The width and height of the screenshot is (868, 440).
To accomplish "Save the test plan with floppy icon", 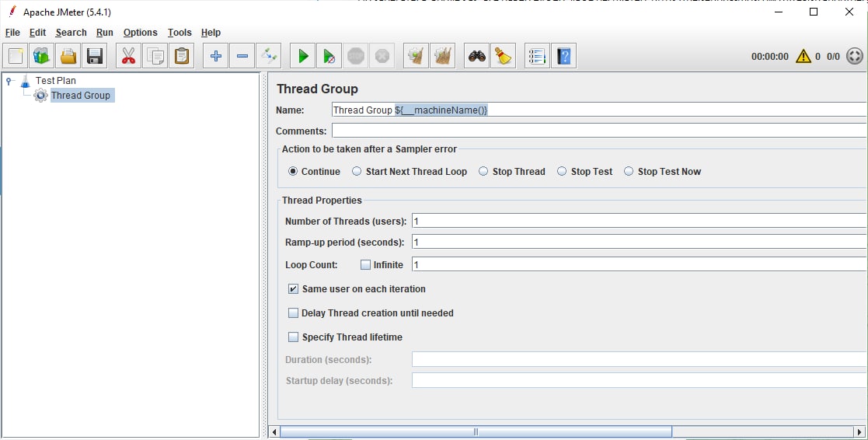I will (95, 56).
